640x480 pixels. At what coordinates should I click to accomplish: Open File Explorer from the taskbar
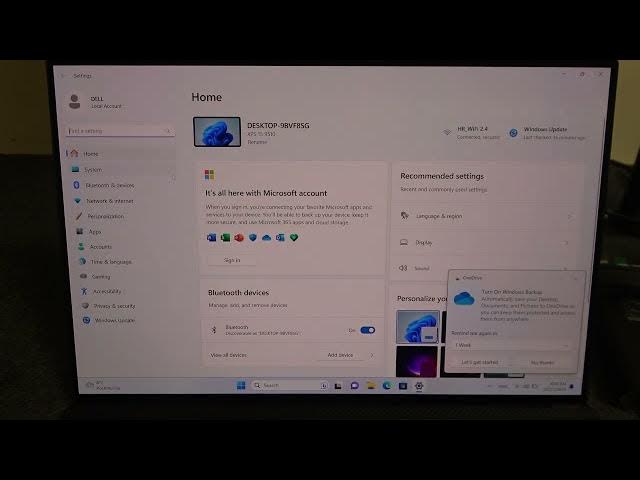pyautogui.click(x=371, y=385)
